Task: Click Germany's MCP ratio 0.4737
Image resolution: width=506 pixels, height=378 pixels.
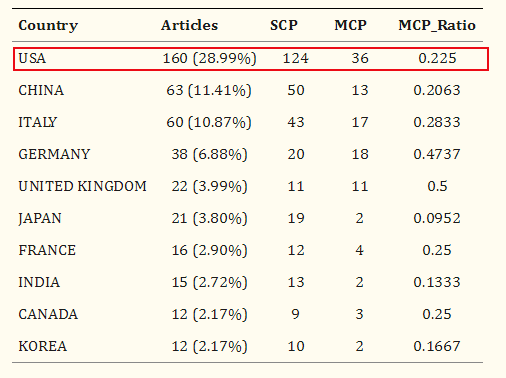Action: 437,154
